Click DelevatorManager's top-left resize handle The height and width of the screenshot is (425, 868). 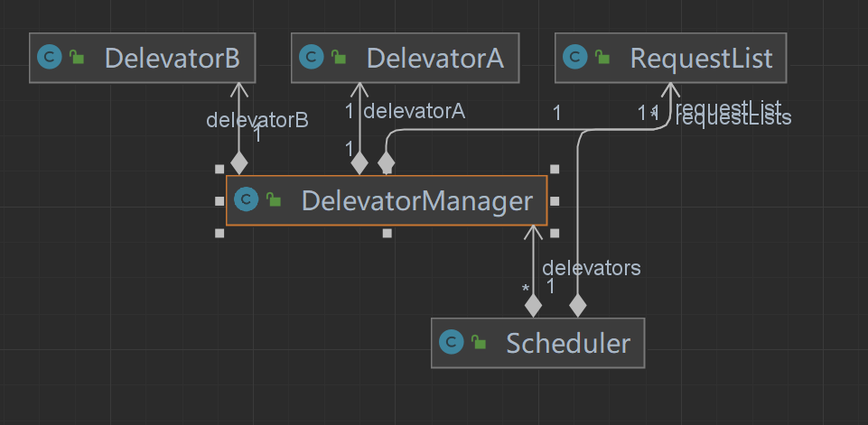[x=219, y=169]
